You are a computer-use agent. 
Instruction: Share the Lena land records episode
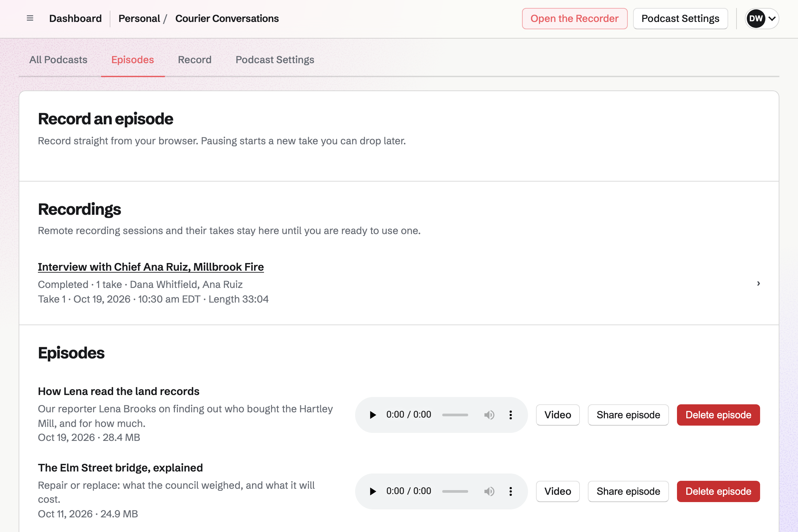click(628, 415)
